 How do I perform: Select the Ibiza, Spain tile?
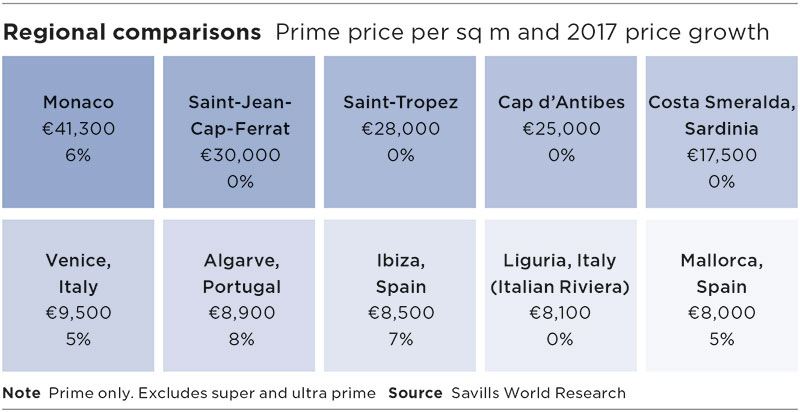pyautogui.click(x=400, y=296)
